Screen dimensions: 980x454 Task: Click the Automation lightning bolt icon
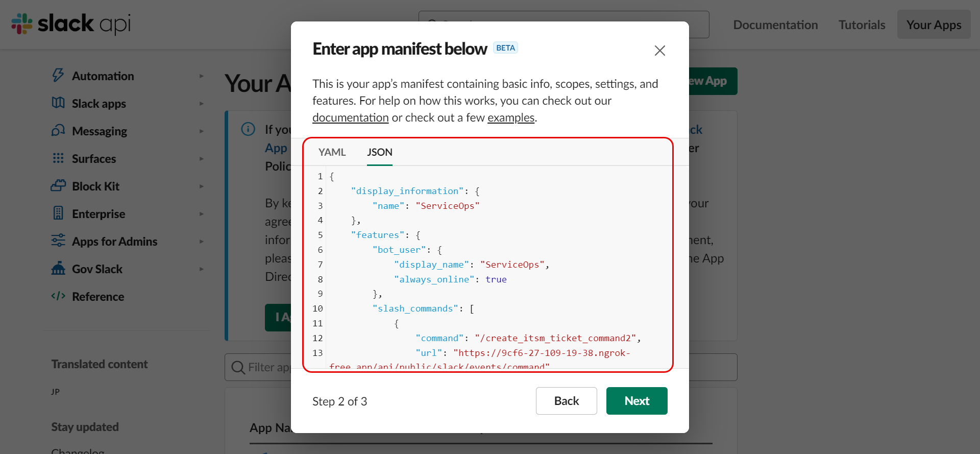pyautogui.click(x=58, y=76)
